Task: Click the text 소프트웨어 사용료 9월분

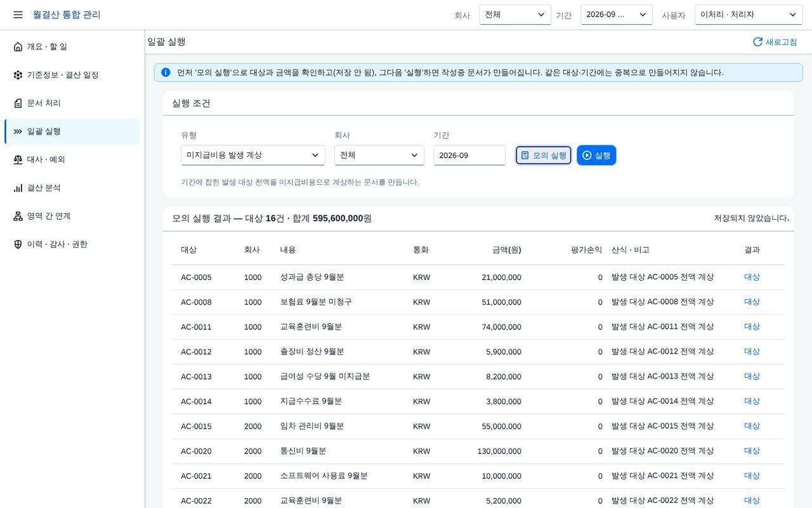Action: point(324,476)
